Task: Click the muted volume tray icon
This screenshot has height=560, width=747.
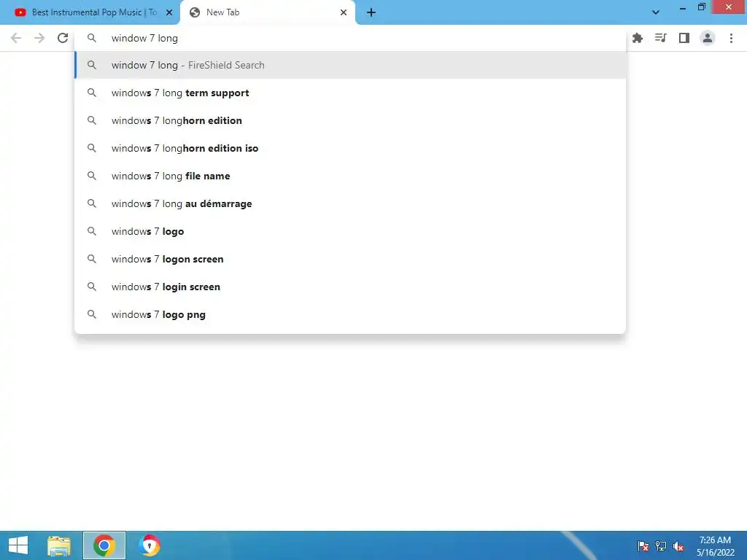Action: pyautogui.click(x=678, y=546)
